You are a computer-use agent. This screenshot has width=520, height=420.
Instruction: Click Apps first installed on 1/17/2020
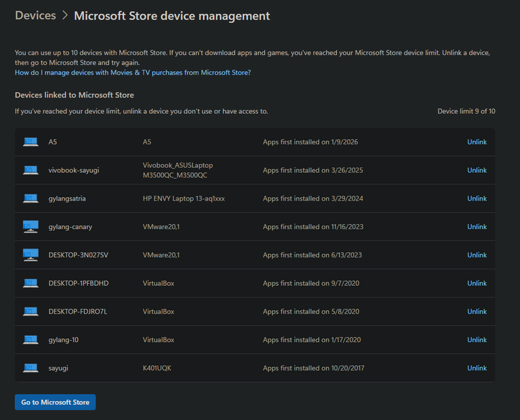312,340
